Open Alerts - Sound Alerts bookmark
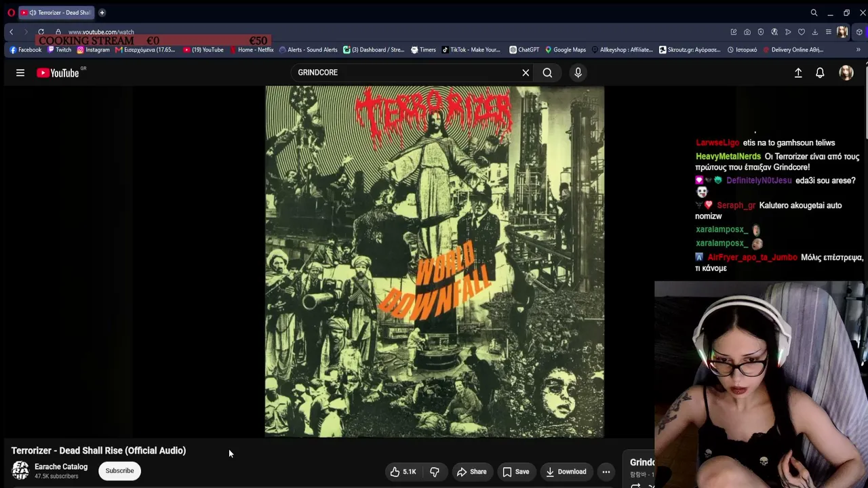The width and height of the screenshot is (868, 488). [308, 49]
